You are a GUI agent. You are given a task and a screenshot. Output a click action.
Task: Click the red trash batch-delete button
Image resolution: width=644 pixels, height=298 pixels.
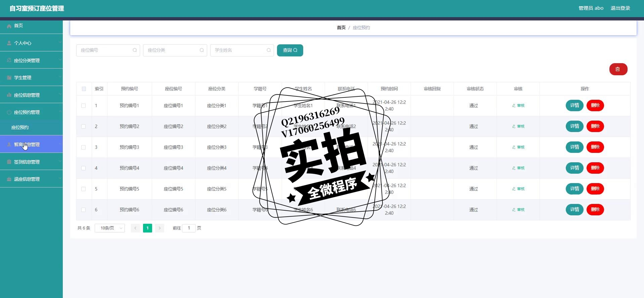[x=618, y=69]
